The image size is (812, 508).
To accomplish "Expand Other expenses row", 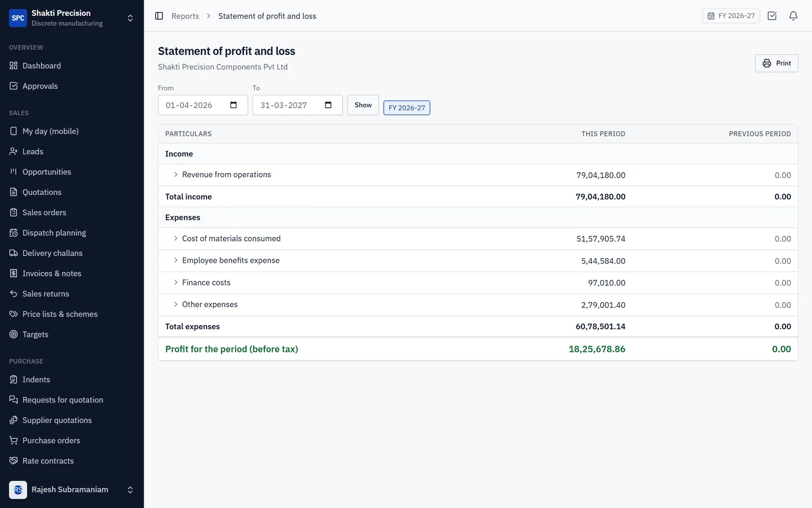I will click(x=176, y=304).
